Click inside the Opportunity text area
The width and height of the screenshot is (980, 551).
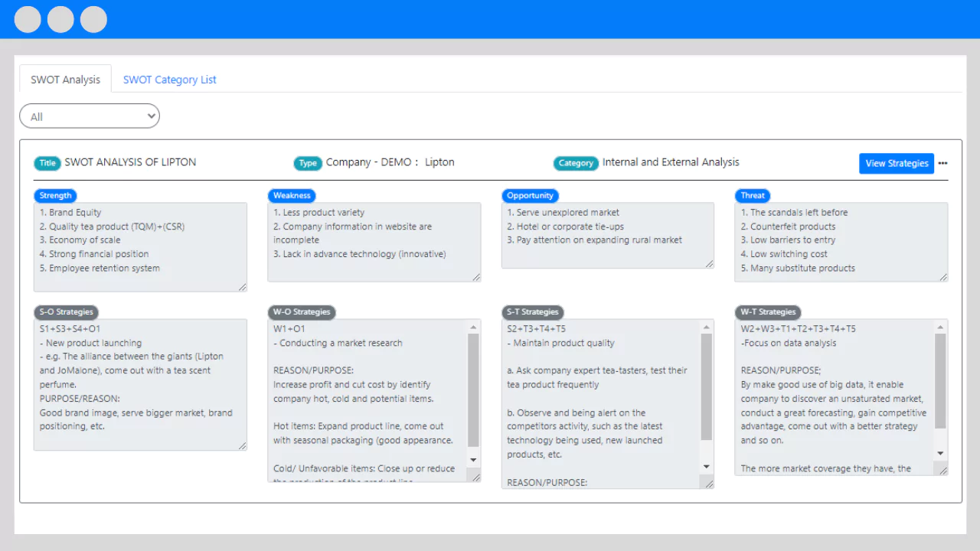[608, 236]
